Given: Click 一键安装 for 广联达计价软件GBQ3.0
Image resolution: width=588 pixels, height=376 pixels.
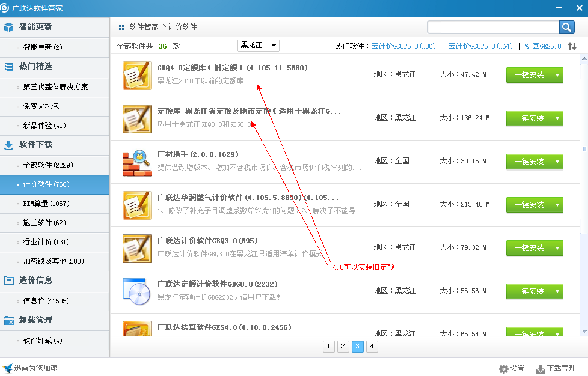Looking at the screenshot, I should [x=529, y=248].
